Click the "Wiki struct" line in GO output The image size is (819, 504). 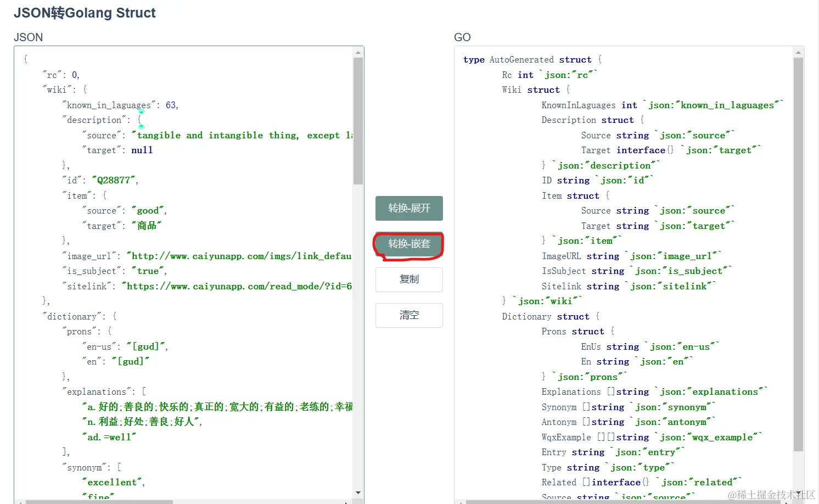[x=536, y=89]
